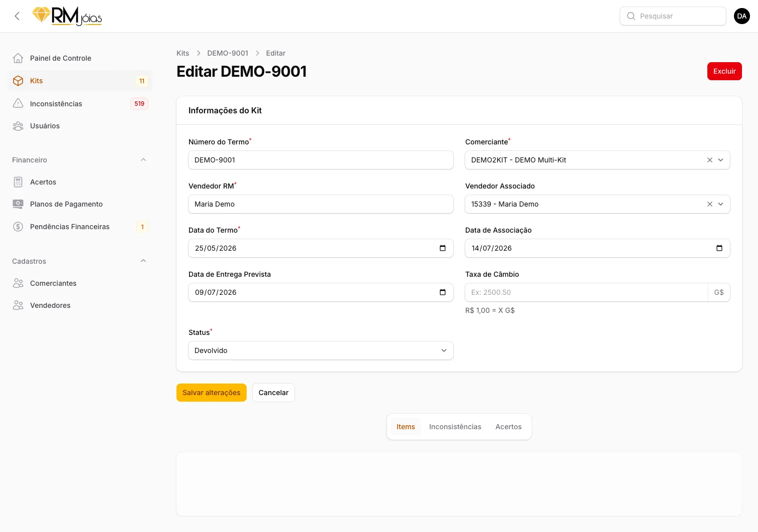
Task: Clear the Comerciante selection with X
Action: [710, 160]
